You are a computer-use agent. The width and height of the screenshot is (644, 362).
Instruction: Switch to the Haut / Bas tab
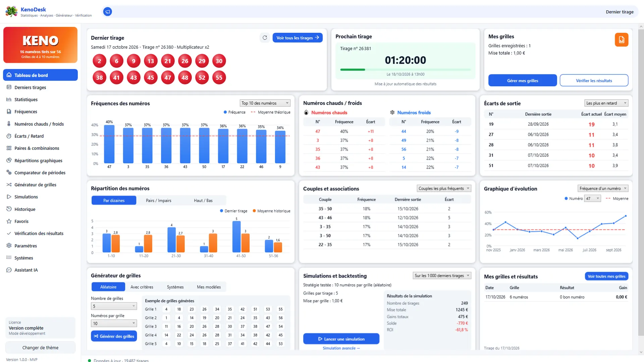[203, 200]
